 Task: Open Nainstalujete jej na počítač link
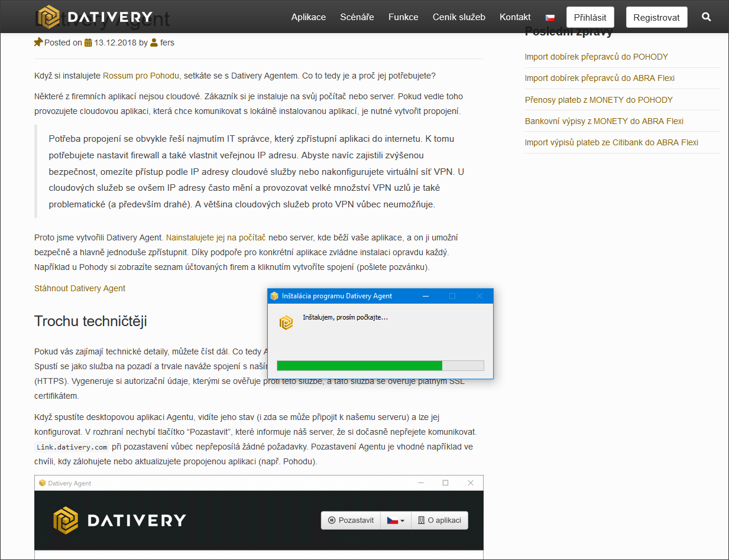tap(216, 237)
